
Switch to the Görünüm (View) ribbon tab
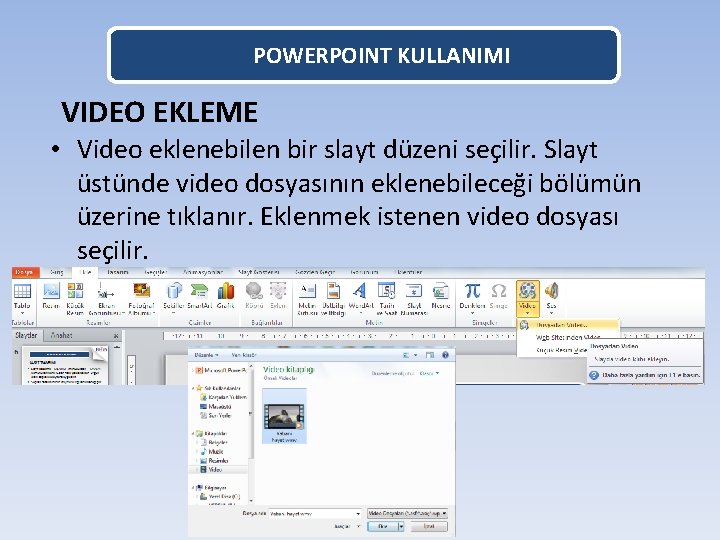click(x=365, y=272)
